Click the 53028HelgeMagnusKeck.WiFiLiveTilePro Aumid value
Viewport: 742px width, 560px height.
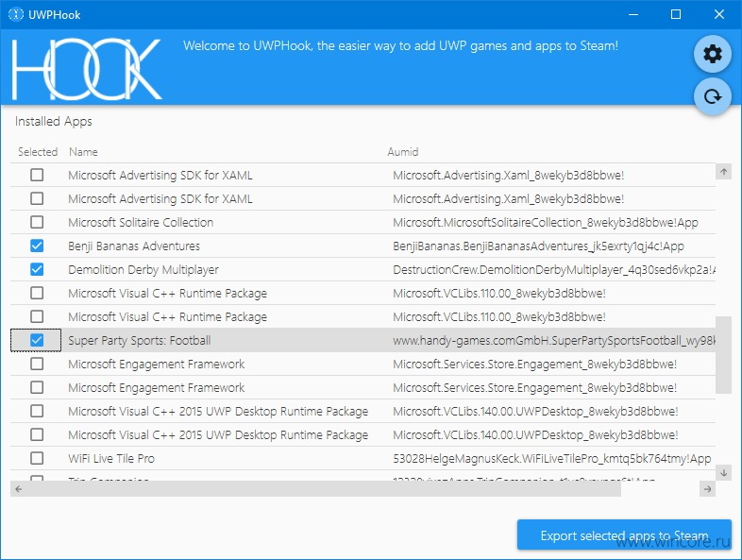(551, 459)
